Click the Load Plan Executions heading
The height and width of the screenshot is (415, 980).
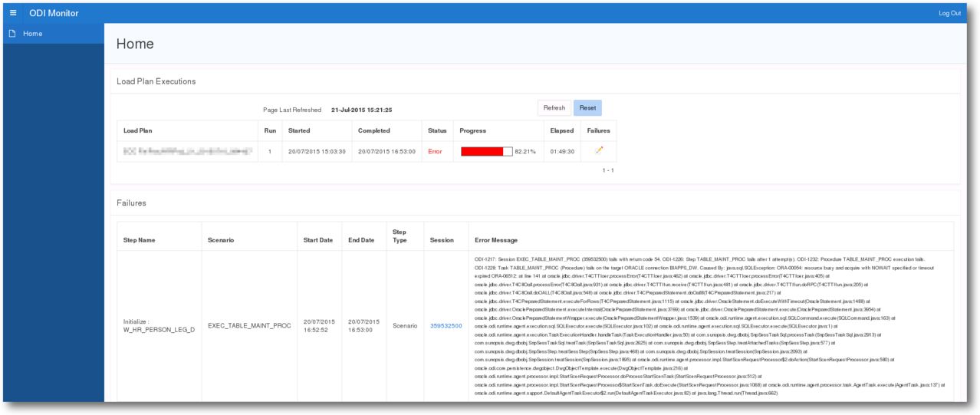pos(156,81)
